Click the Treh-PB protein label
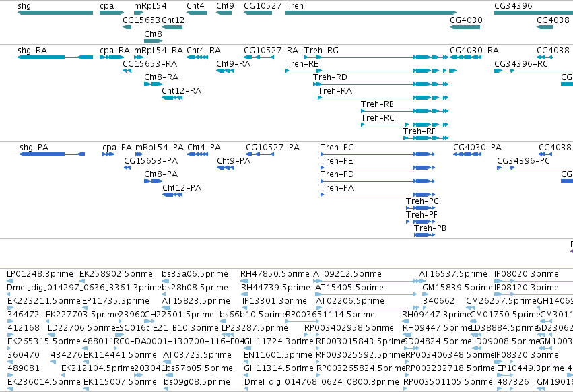Image resolution: width=573 pixels, height=392 pixels. pos(430,229)
